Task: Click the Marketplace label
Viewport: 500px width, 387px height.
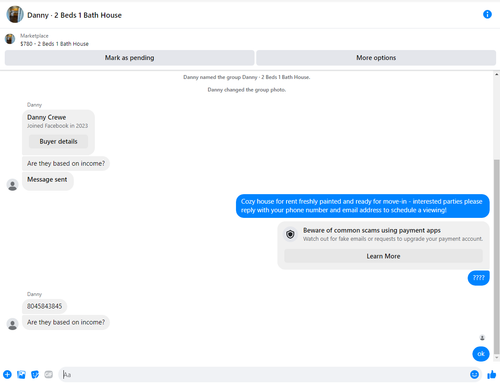Action: pyautogui.click(x=34, y=36)
